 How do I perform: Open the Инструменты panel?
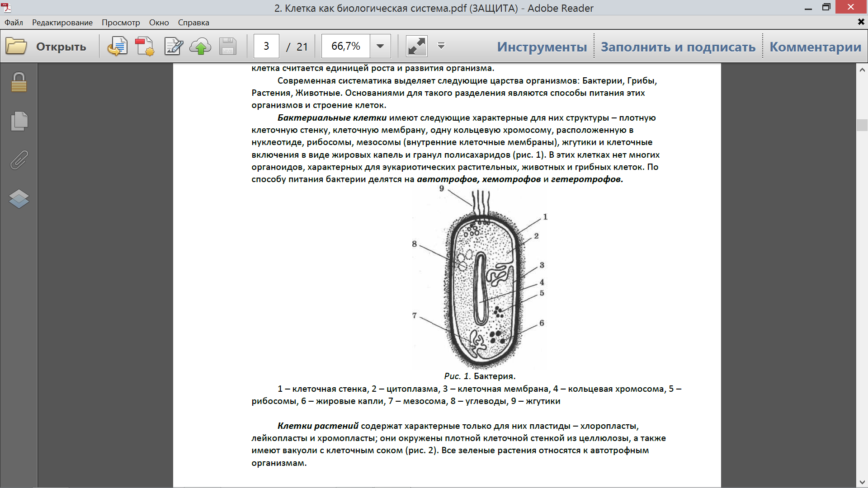(542, 47)
